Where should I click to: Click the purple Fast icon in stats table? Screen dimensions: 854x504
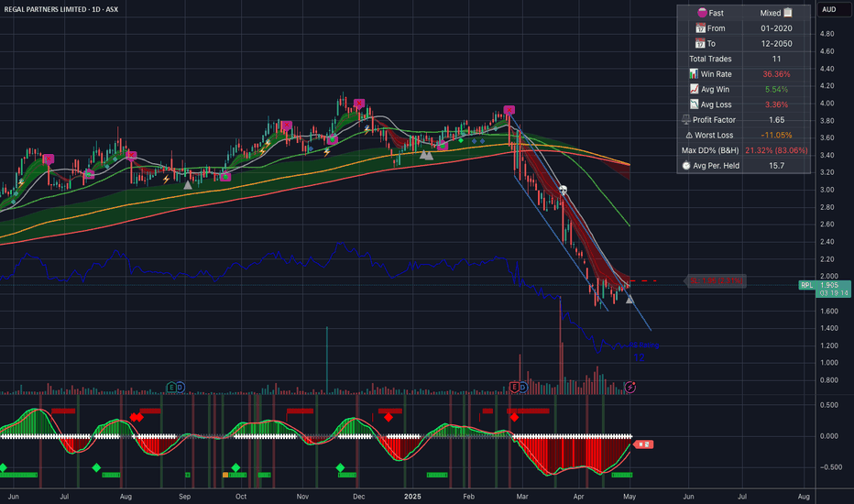pyautogui.click(x=702, y=13)
